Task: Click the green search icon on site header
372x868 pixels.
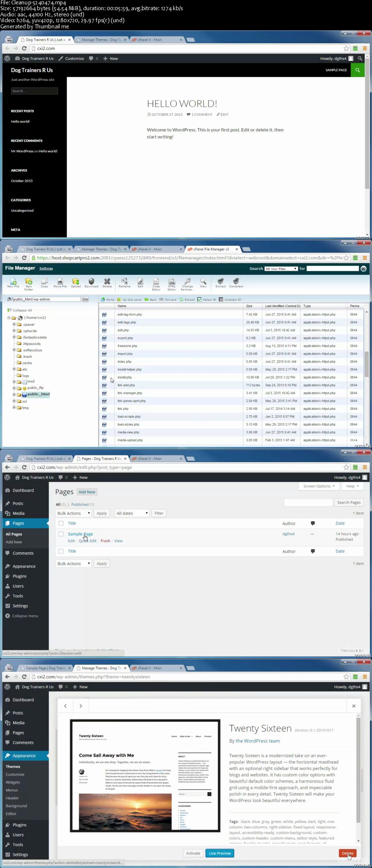Action: [x=357, y=70]
